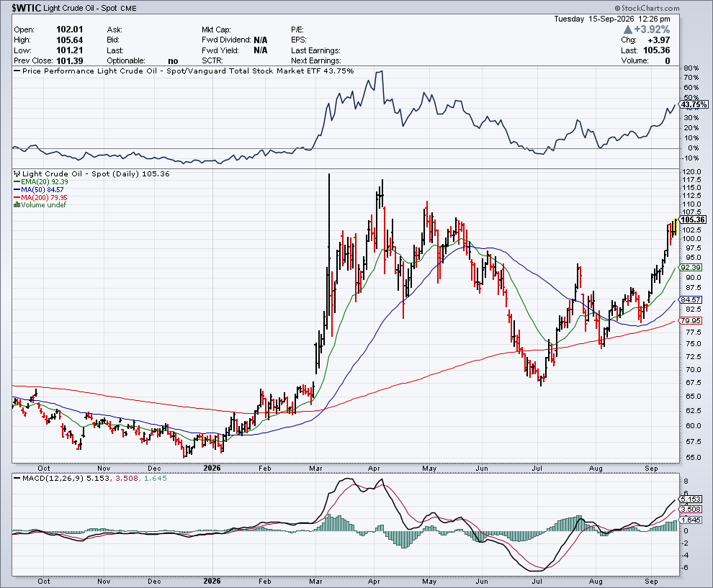The height and width of the screenshot is (588, 713).
Task: Click the green EMA(20) legend line marker
Action: coord(17,182)
